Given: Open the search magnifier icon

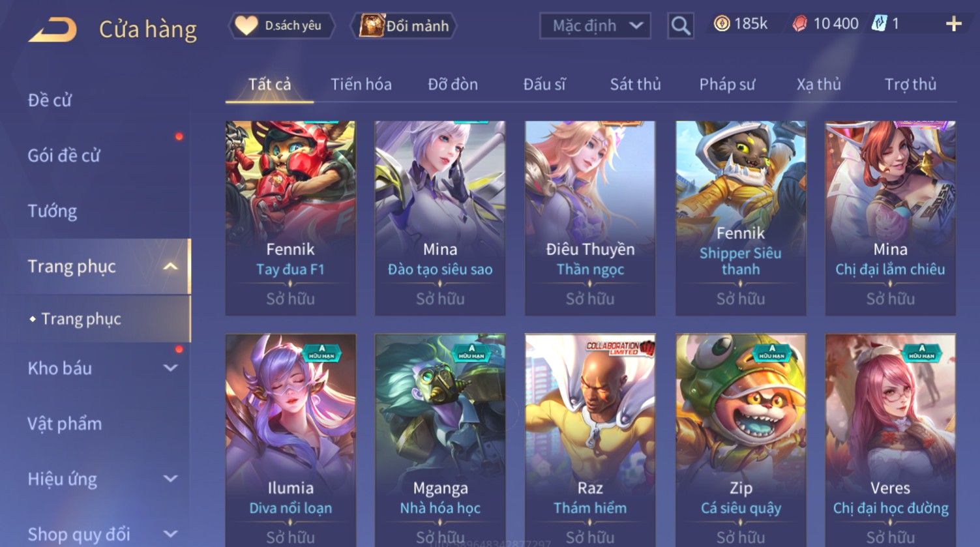Looking at the screenshot, I should pos(680,26).
